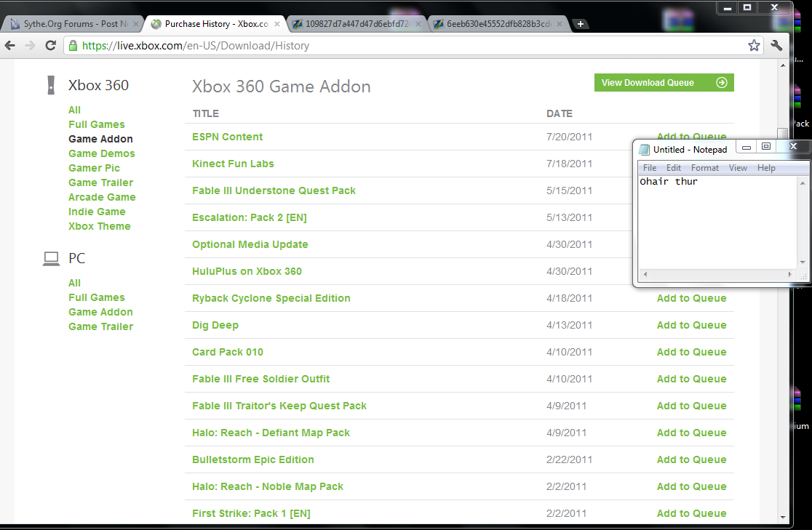Close the 109827d7a447 tab
This screenshot has height=530, width=812.
click(418, 24)
